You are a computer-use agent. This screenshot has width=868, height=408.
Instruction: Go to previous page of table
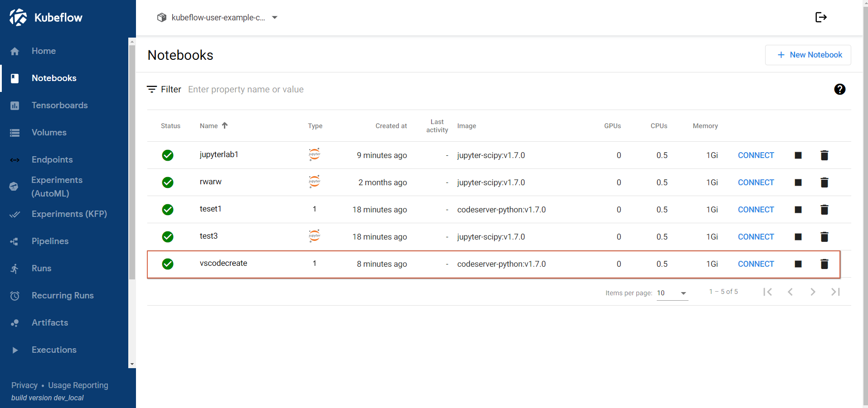[790, 292]
